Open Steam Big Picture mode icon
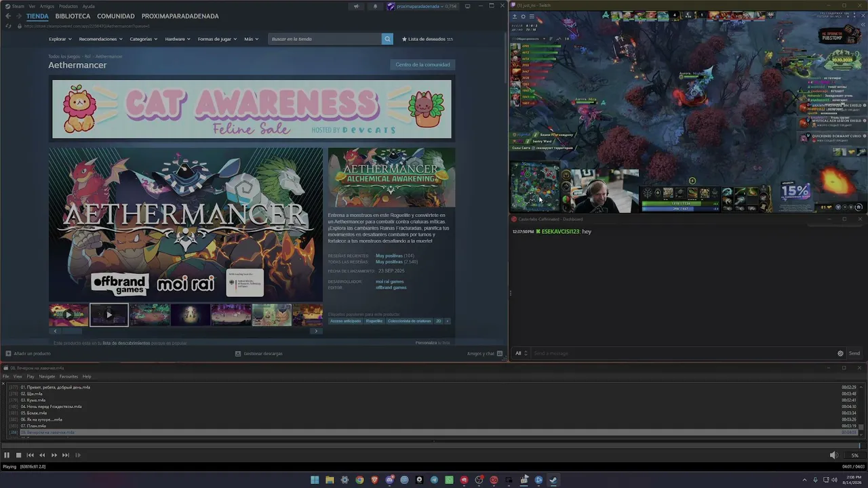This screenshot has width=868, height=488. tap(468, 6)
